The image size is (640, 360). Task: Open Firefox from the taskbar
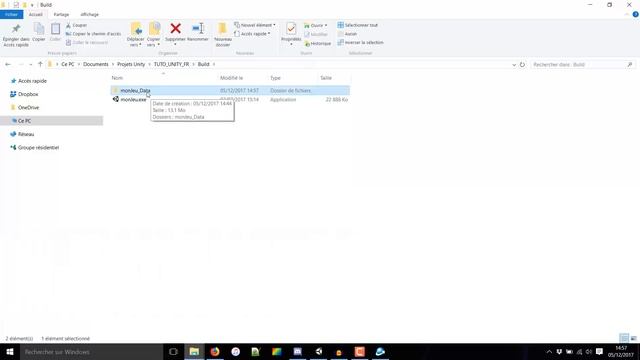point(215,352)
